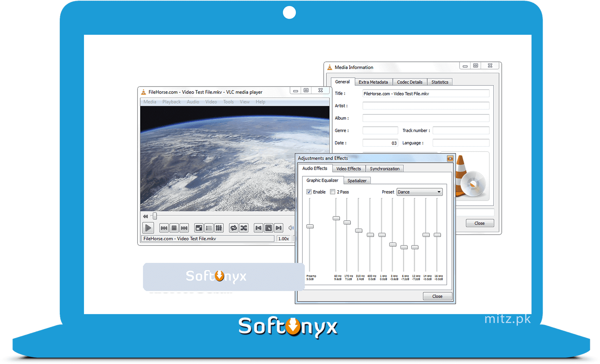Open the Video menu
600x364 pixels.
tap(211, 102)
